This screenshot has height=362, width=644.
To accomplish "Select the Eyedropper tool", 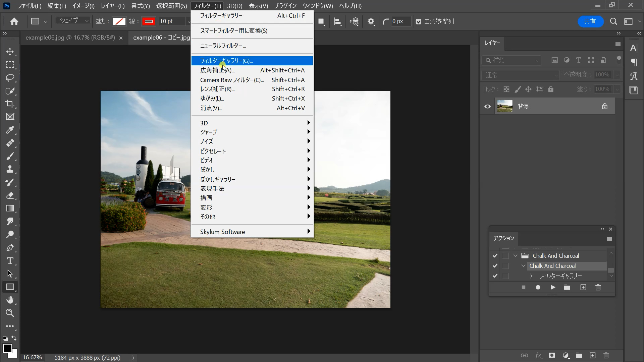I will 10,130.
